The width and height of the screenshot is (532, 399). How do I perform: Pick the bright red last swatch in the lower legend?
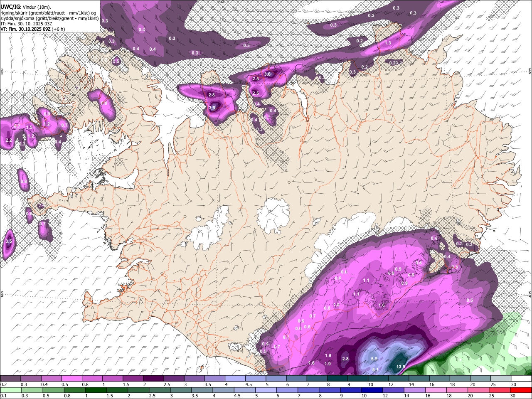521,390
